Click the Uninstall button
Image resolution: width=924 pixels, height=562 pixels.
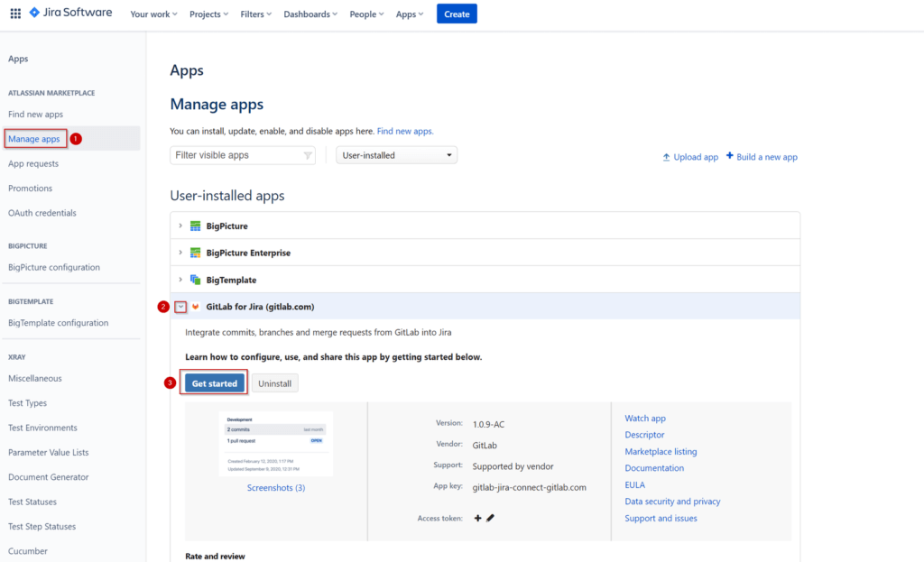pos(274,382)
